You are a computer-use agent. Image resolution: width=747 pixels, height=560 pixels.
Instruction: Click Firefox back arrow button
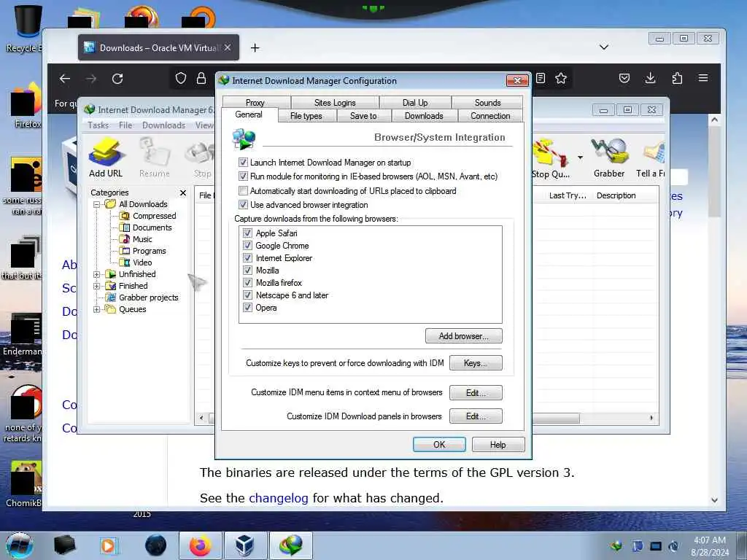point(65,79)
